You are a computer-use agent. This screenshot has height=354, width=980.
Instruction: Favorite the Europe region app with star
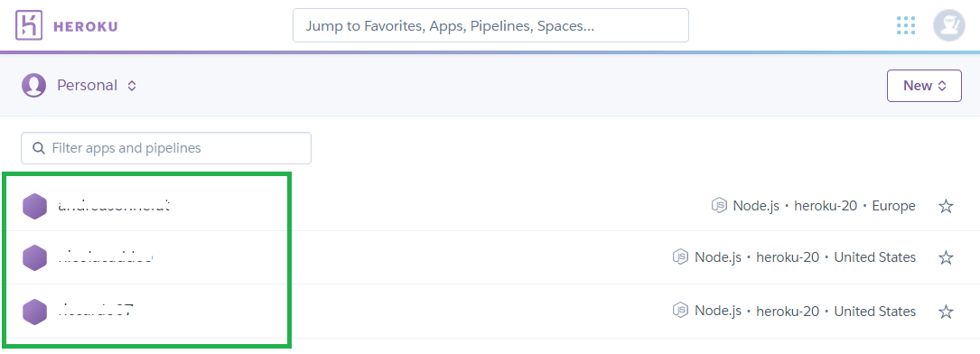click(947, 206)
